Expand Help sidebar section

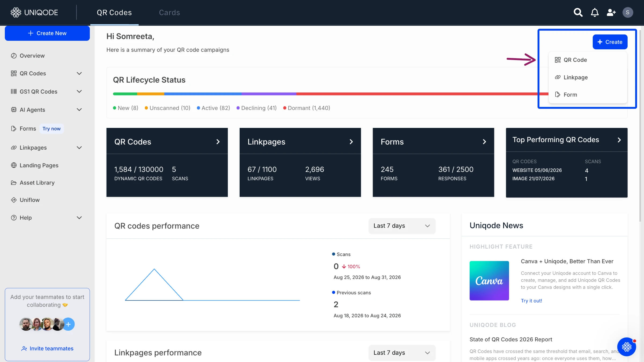[x=79, y=218]
